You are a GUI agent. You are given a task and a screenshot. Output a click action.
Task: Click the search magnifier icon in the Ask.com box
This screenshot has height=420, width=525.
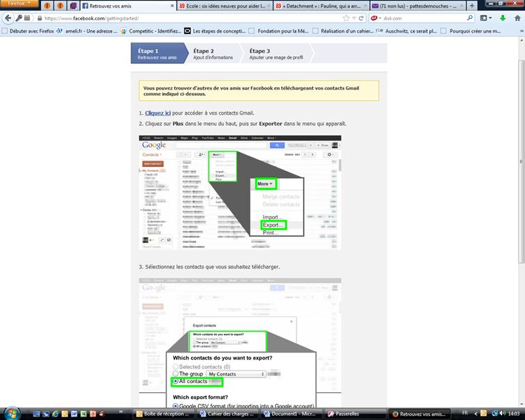pyautogui.click(x=470, y=18)
